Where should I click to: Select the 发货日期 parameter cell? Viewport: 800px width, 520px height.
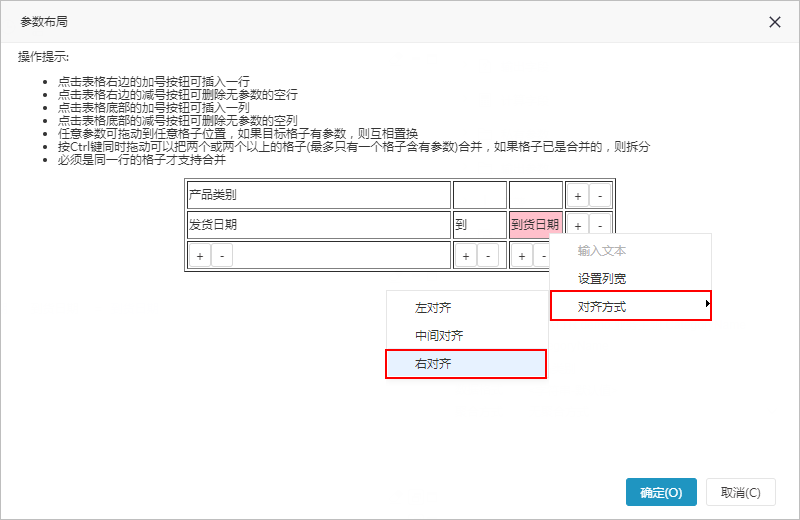tap(319, 225)
